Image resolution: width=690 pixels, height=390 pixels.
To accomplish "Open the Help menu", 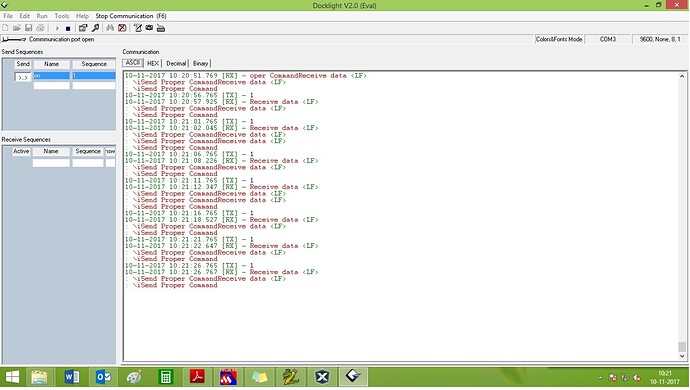I will pyautogui.click(x=82, y=16).
